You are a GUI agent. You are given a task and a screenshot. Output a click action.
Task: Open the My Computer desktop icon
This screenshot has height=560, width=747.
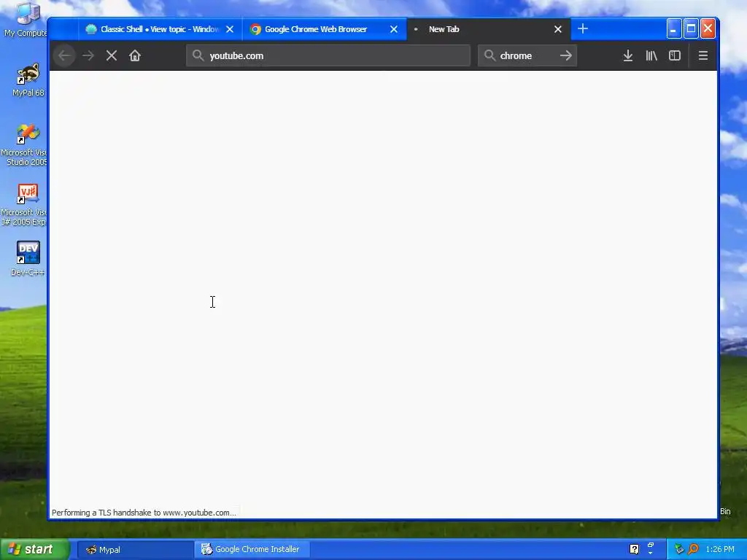click(x=25, y=19)
